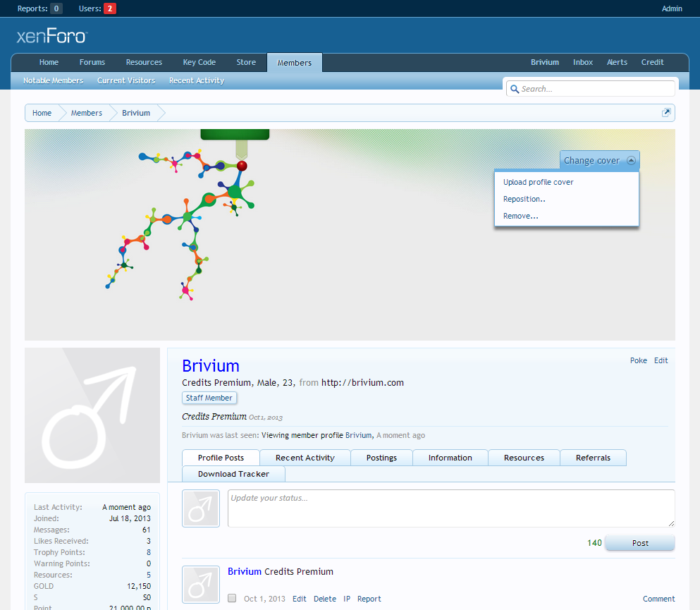Select Upload profile cover option
This screenshot has width=700, height=610.
[538, 182]
